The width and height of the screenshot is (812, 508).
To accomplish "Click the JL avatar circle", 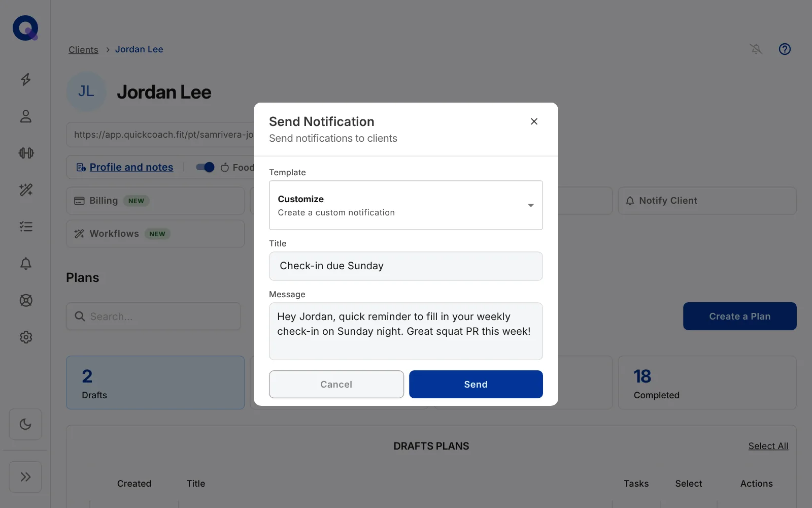I will [86, 91].
